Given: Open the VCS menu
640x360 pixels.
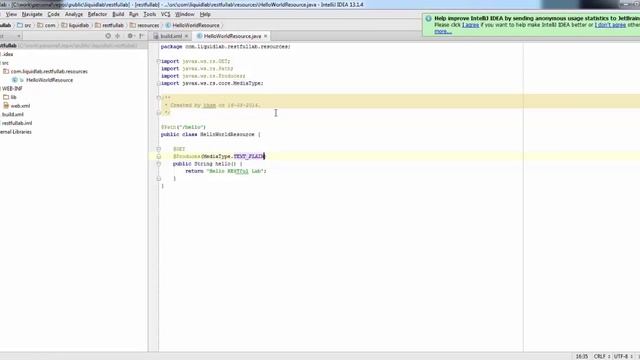Looking at the screenshot, I should click(165, 14).
